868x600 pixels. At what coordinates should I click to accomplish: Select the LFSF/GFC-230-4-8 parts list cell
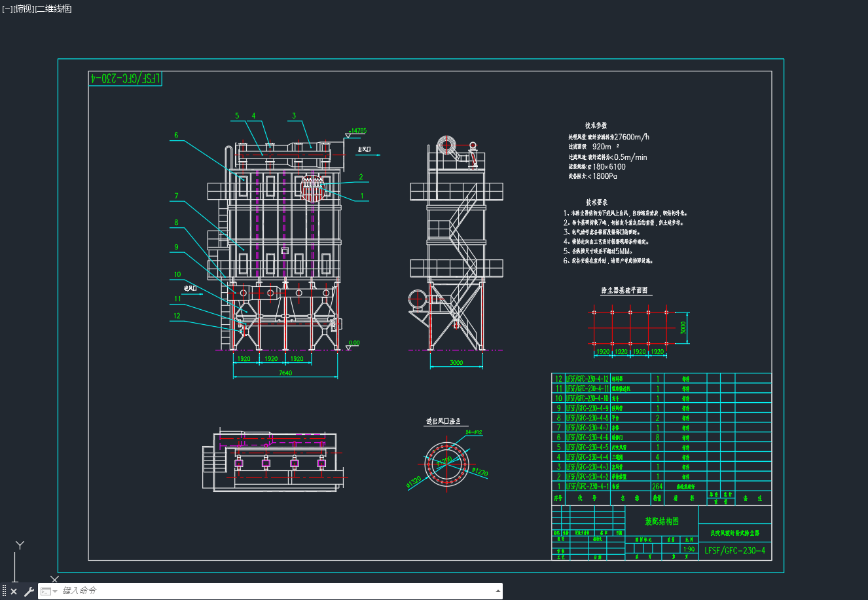[x=587, y=418]
